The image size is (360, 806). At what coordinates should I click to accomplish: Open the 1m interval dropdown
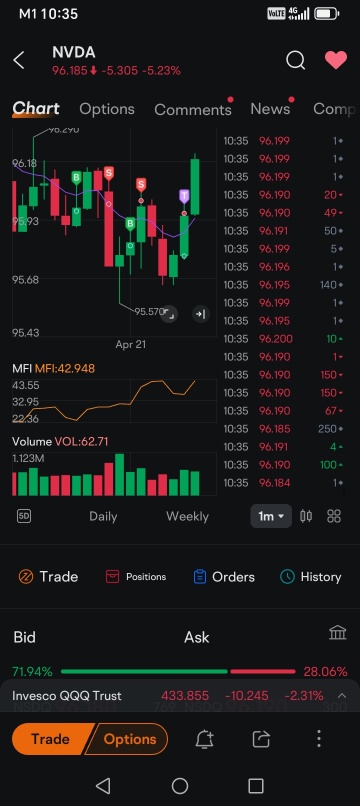pos(271,516)
